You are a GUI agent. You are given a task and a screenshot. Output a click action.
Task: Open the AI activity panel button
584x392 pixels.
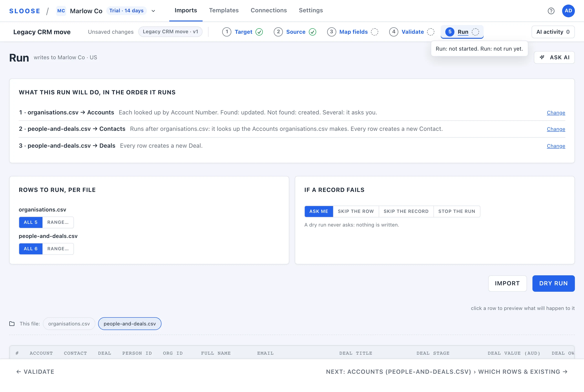pos(553,32)
